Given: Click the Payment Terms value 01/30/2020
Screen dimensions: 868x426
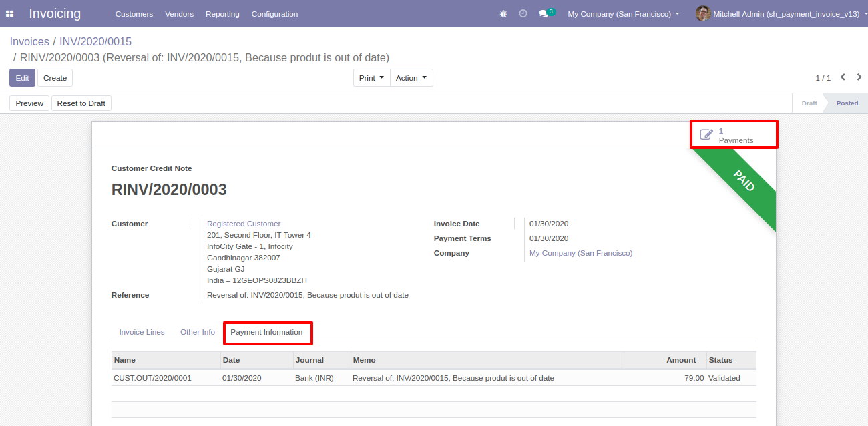Looking at the screenshot, I should pyautogui.click(x=549, y=238).
